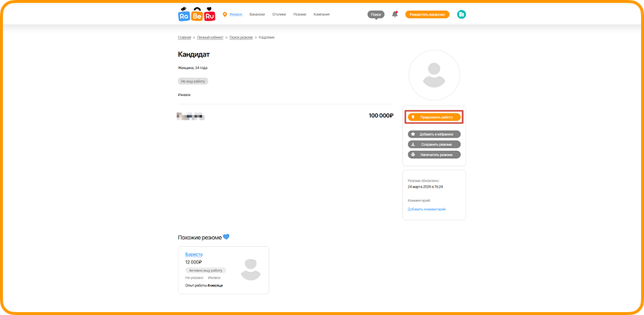644x315 pixels.
Task: Follow the Главная breadcrumb link
Action: click(x=185, y=37)
